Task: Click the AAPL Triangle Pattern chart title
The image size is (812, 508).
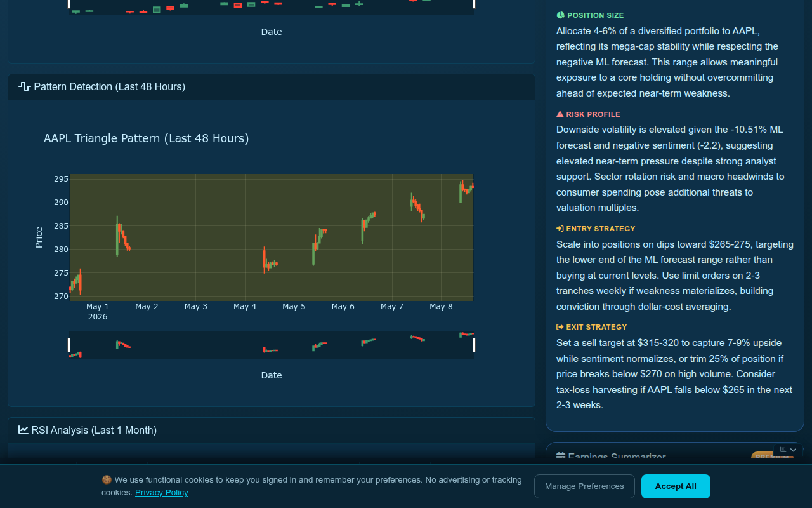Action: [x=147, y=138]
